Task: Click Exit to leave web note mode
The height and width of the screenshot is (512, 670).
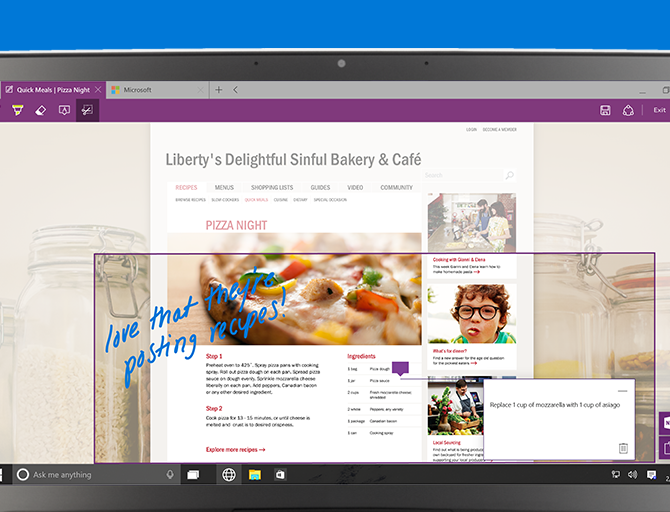Action: pyautogui.click(x=659, y=110)
